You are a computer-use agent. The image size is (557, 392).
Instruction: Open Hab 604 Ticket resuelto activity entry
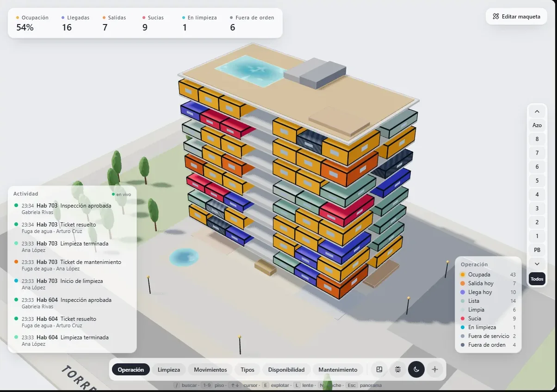pyautogui.click(x=72, y=322)
